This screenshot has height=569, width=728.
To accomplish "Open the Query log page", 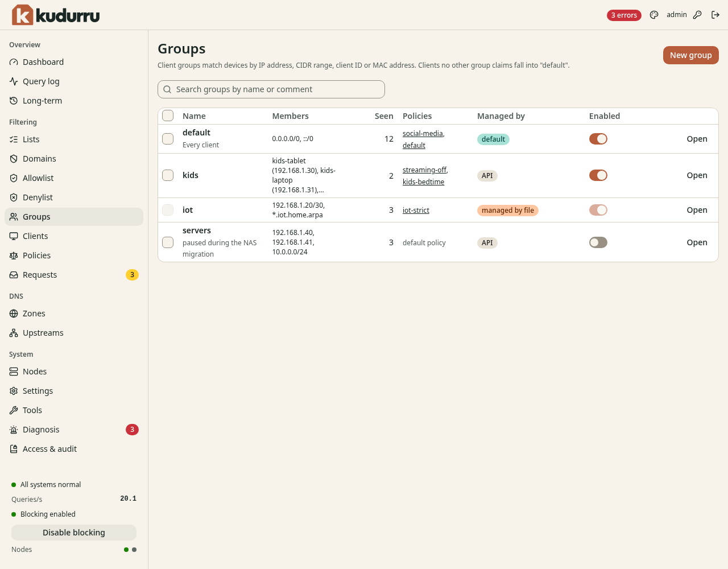I will [74, 81].
